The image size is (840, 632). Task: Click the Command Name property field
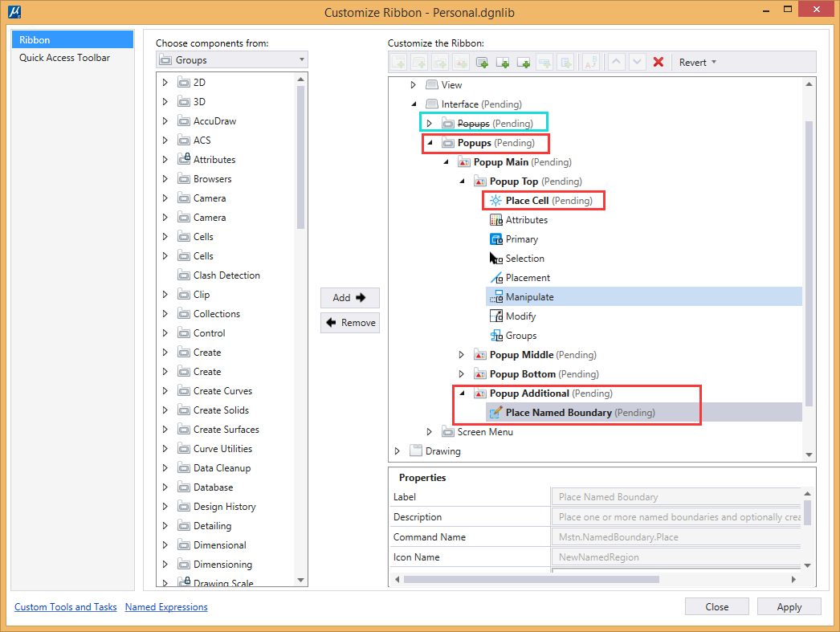(676, 537)
